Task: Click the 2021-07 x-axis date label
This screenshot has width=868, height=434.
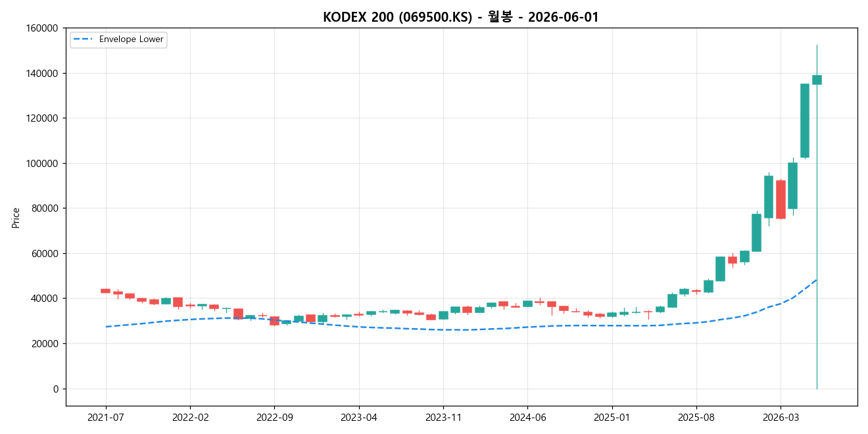Action: click(x=106, y=418)
